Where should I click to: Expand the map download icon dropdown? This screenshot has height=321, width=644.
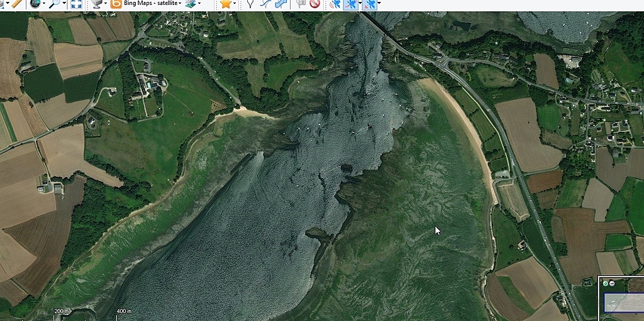coord(106,4)
